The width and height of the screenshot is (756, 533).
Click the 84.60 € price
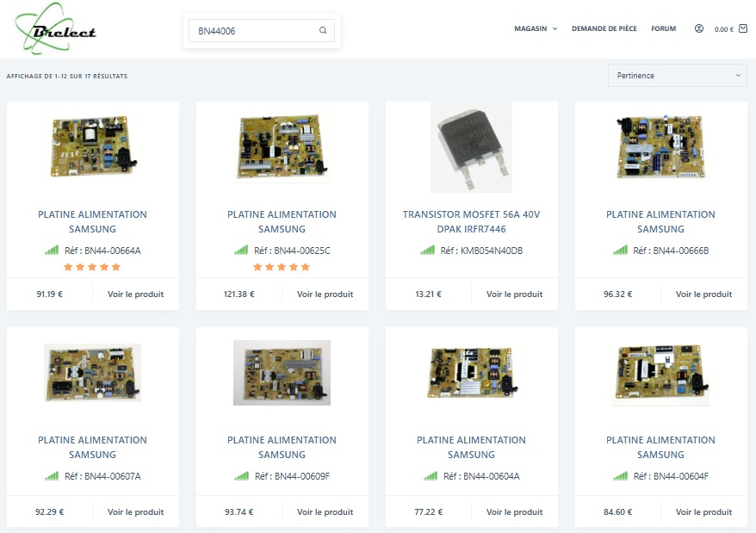click(617, 511)
